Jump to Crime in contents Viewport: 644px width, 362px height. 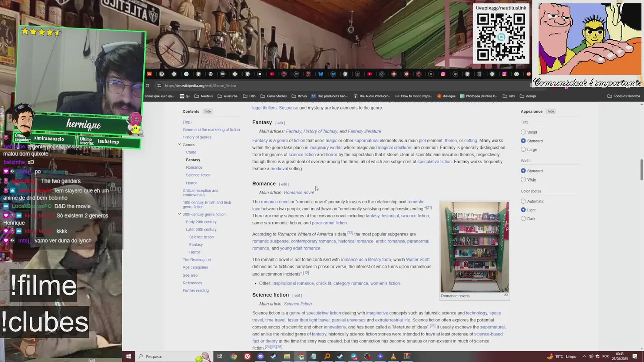point(191,152)
